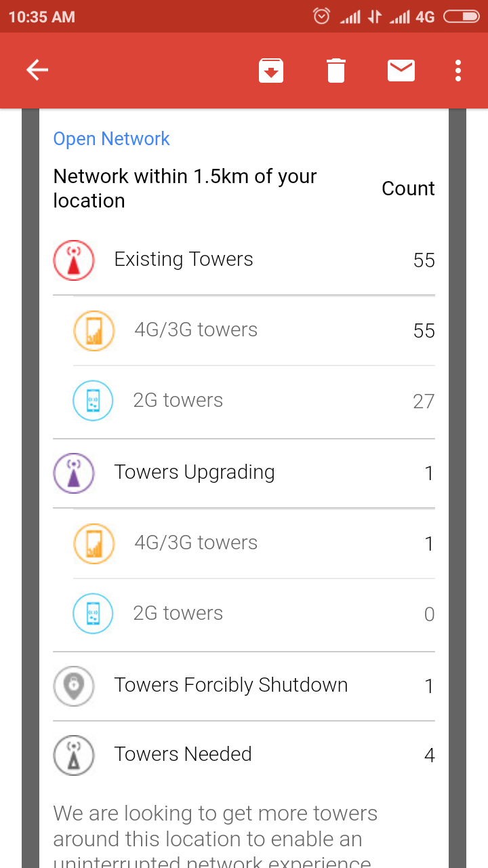Tap the purple Towers Upgrading icon

coord(74,473)
